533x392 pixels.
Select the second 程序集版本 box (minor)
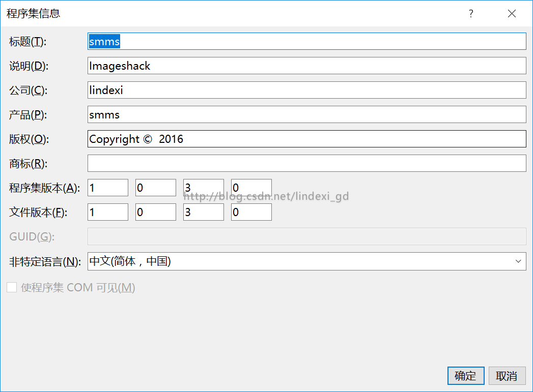156,188
